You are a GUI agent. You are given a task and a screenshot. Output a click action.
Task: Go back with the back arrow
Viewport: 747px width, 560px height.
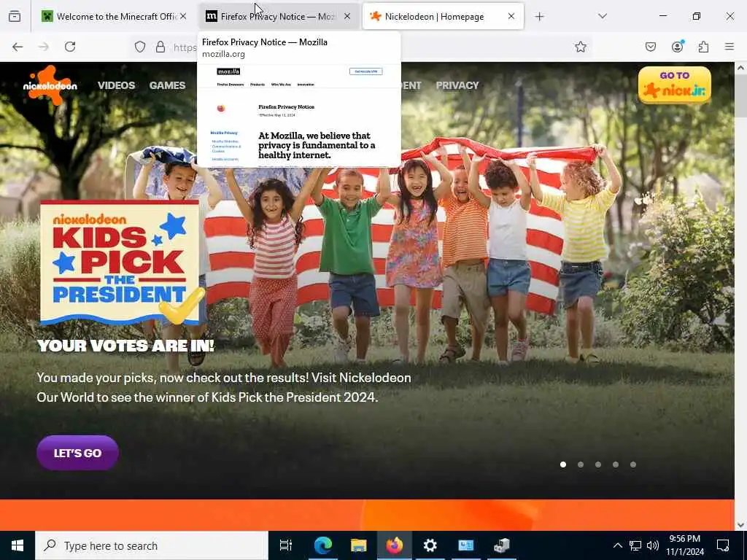[x=18, y=47]
